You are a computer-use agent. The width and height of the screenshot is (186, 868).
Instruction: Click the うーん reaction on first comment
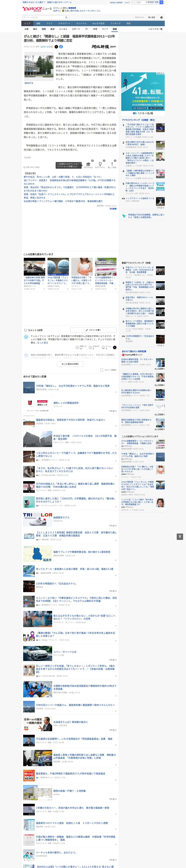click(x=106, y=347)
